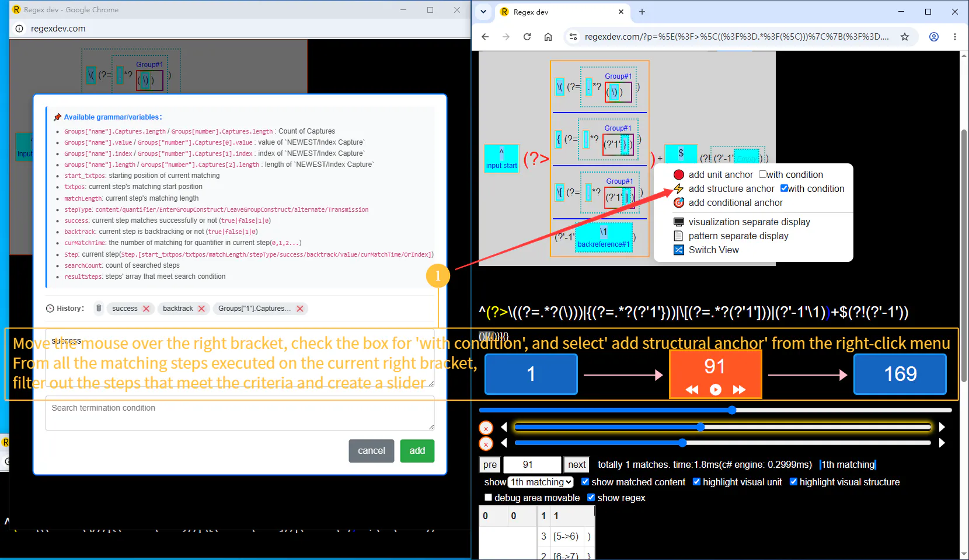The height and width of the screenshot is (560, 969).
Task: Select 'add structure anchor' menu entry
Action: pyautogui.click(x=731, y=188)
